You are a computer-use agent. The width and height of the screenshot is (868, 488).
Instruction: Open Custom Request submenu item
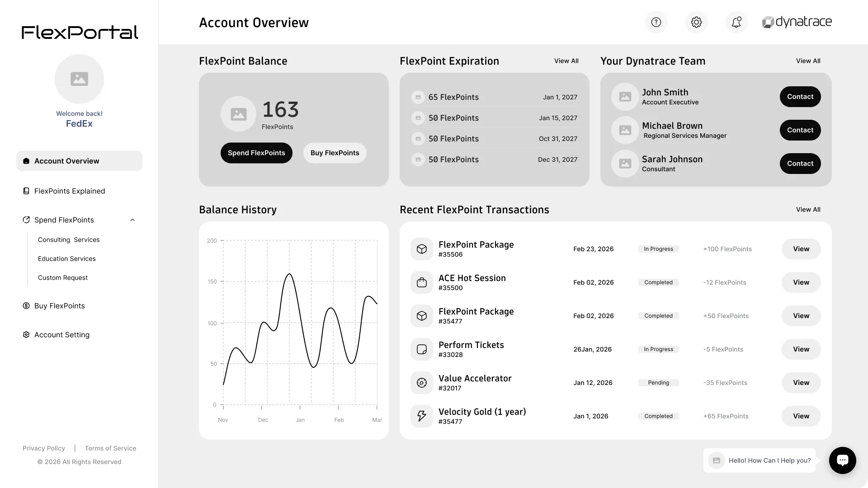tap(63, 278)
